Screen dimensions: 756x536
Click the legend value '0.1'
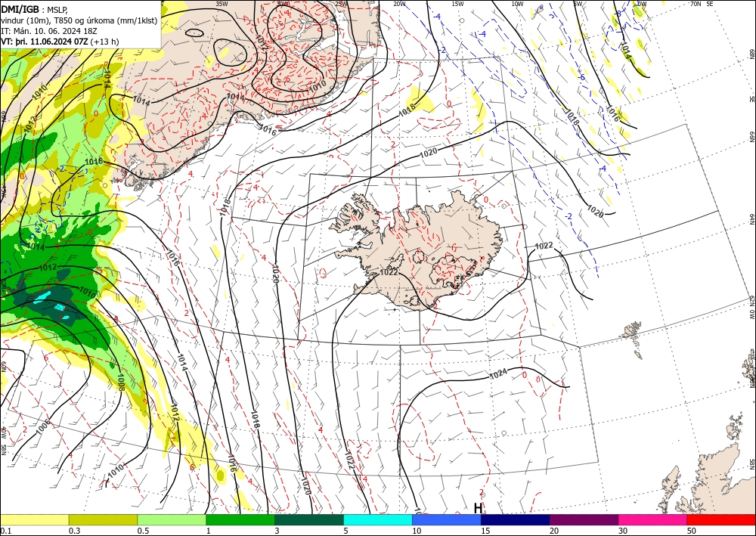(5, 531)
